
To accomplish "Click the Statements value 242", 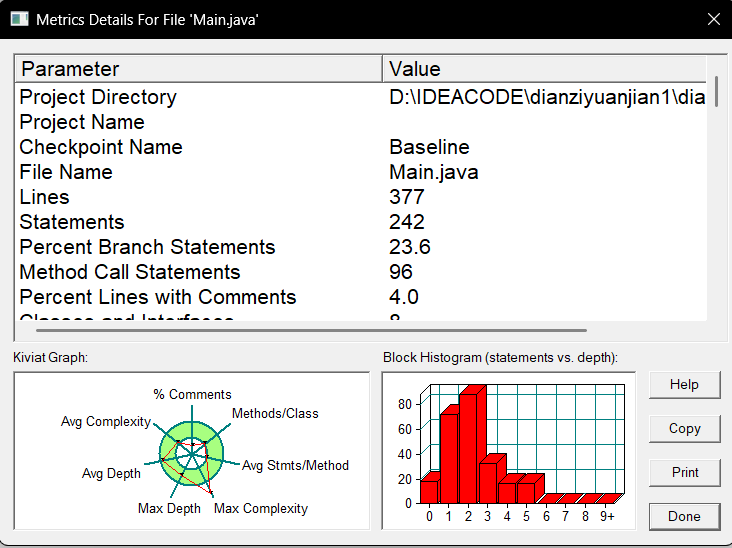I will 407,222.
